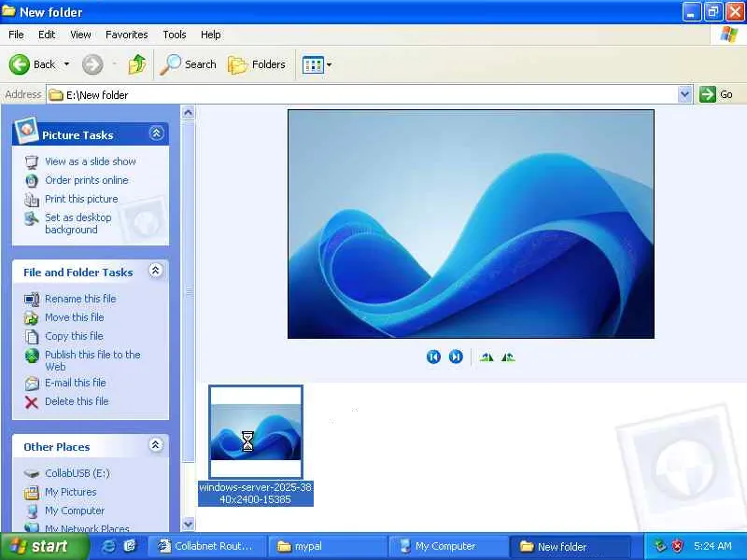
Task: Click the slide show icon in Picture Tasks
Action: click(x=32, y=161)
